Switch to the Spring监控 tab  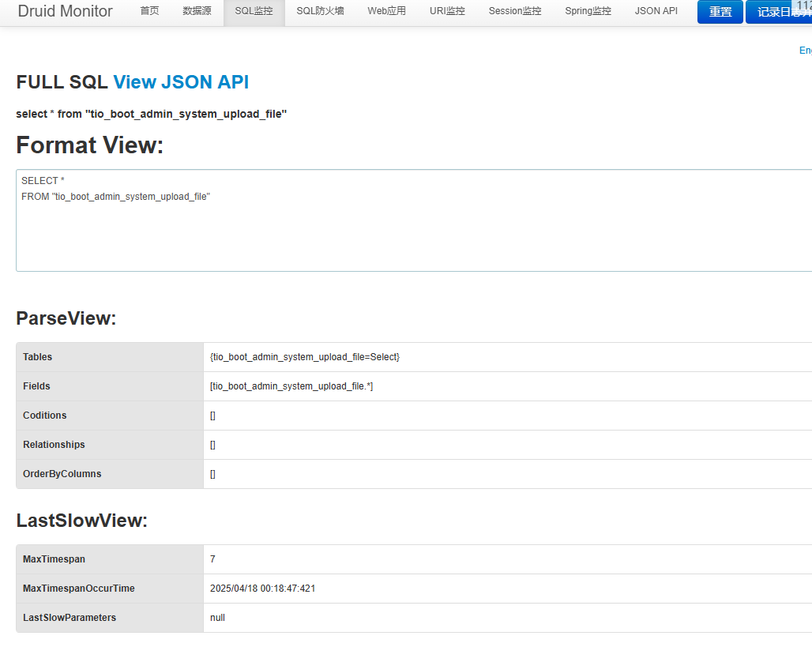(x=588, y=11)
